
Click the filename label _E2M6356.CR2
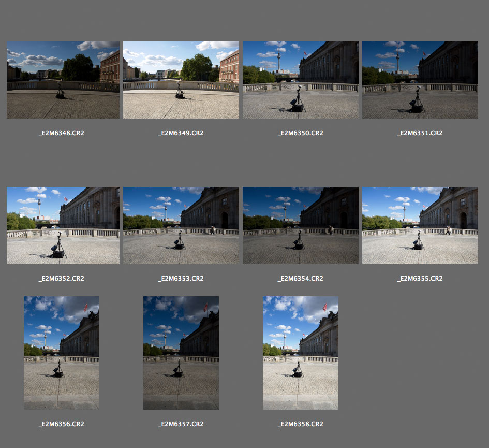point(62,424)
